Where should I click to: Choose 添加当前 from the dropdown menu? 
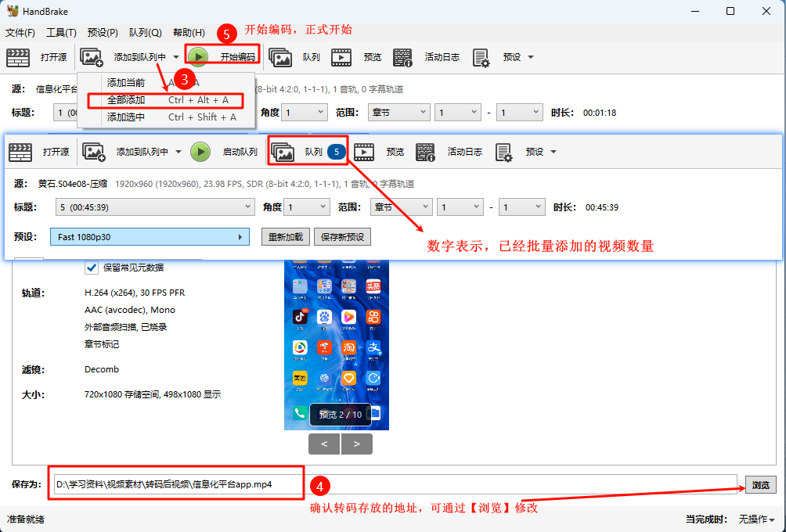[165, 83]
